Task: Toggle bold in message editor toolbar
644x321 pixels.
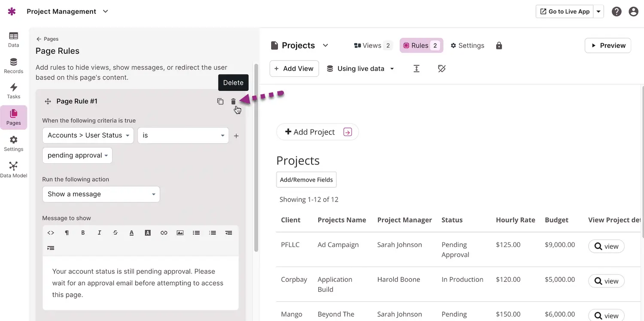Action: pos(83,232)
